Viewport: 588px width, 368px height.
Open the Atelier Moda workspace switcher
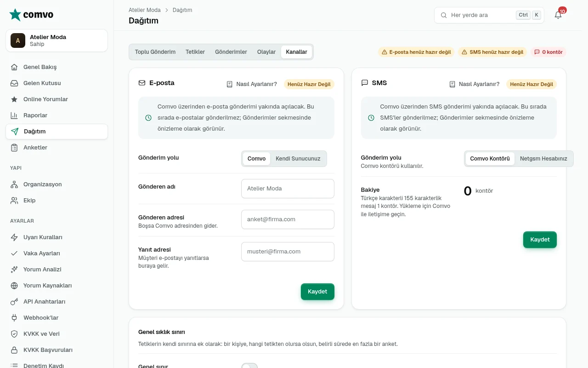tap(57, 40)
